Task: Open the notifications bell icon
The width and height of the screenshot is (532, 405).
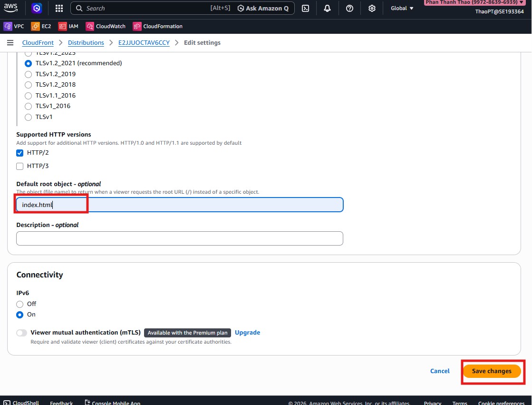Action: point(328,8)
